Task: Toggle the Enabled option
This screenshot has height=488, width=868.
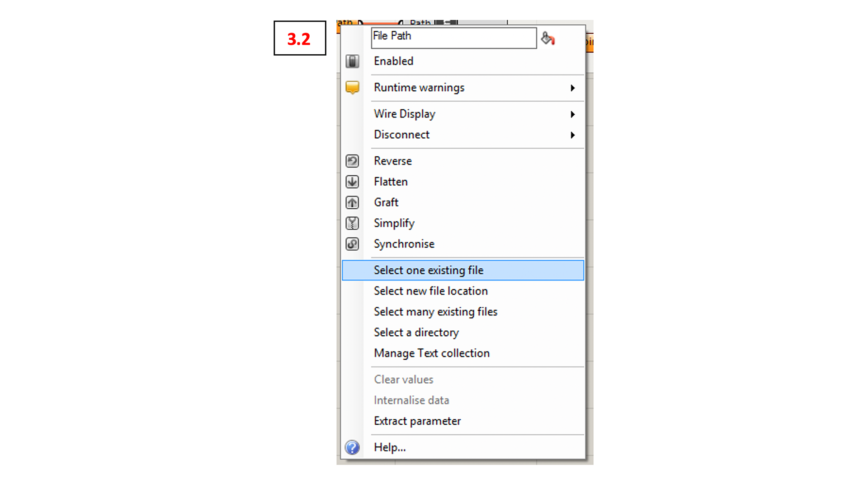Action: pyautogui.click(x=393, y=61)
